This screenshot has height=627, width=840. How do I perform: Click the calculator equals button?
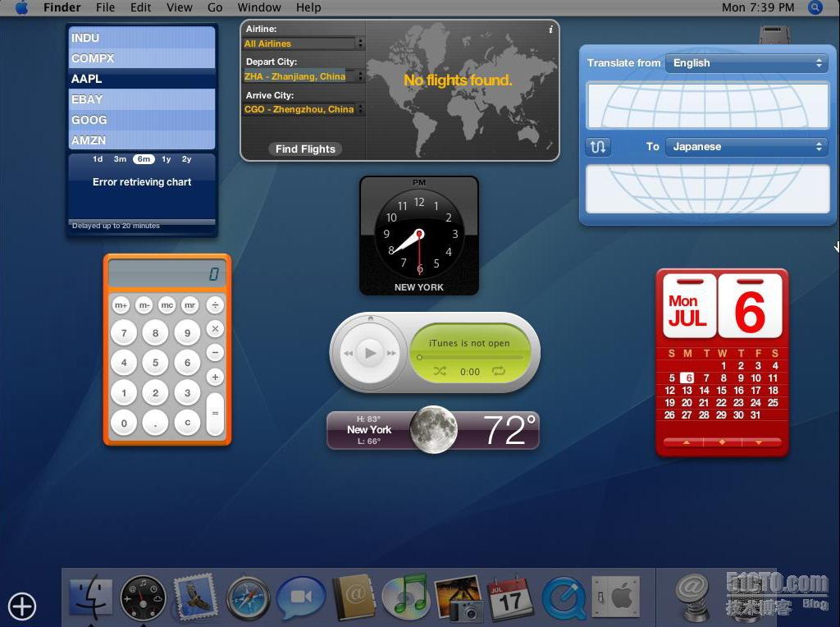tap(215, 414)
